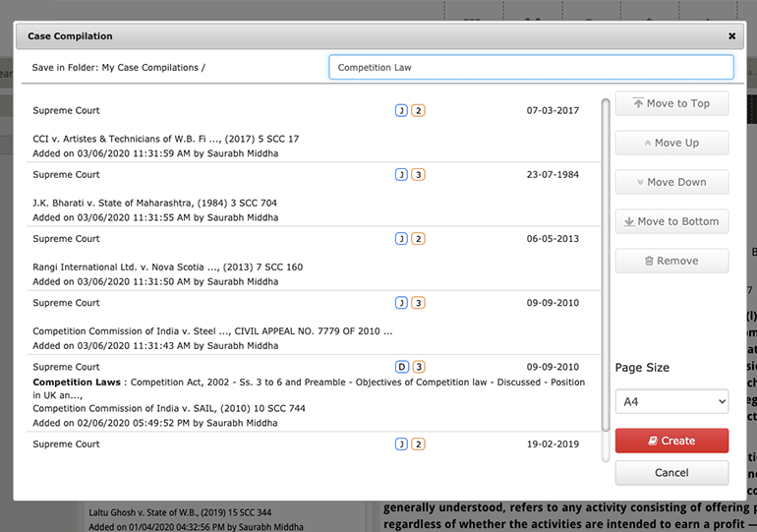Click the case list vertical scrollbar
Screen dimensions: 757x532
point(605,266)
